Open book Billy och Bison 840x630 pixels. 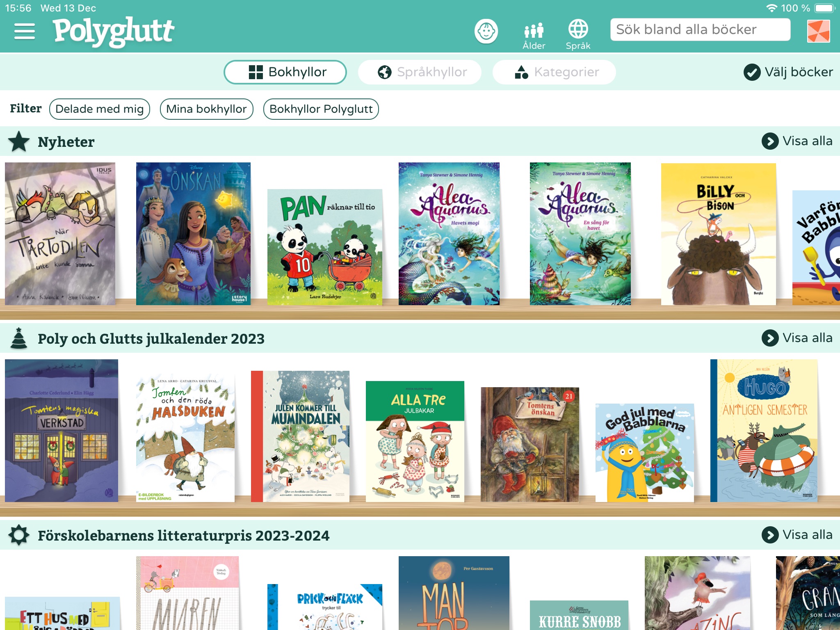pos(719,234)
